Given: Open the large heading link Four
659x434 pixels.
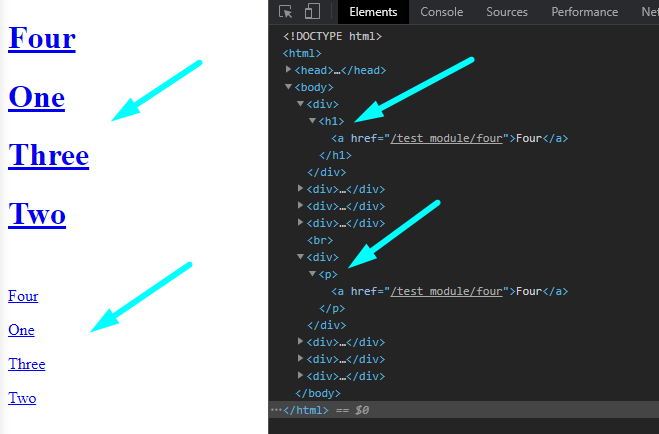Looking at the screenshot, I should coord(42,39).
